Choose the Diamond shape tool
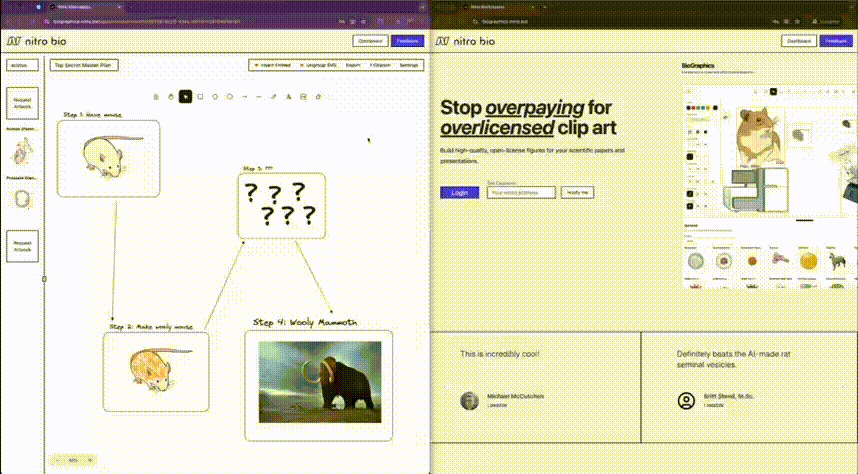Image resolution: width=858 pixels, height=474 pixels. click(215, 97)
